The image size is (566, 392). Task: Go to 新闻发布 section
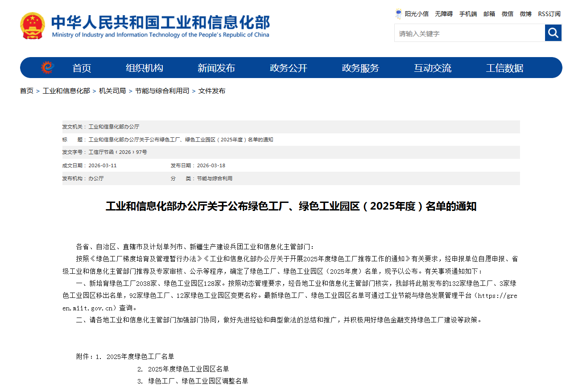216,68
